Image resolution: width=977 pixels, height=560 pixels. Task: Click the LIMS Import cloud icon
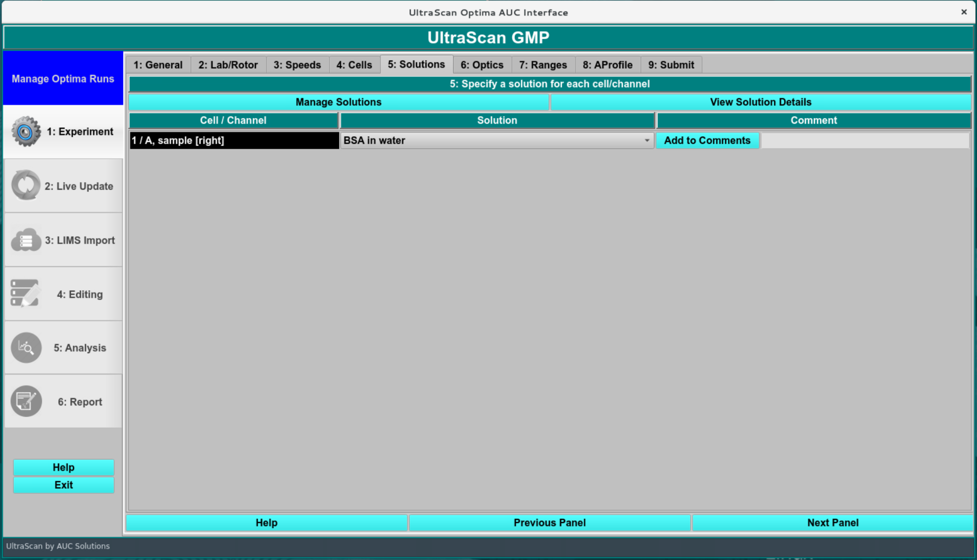(x=26, y=240)
